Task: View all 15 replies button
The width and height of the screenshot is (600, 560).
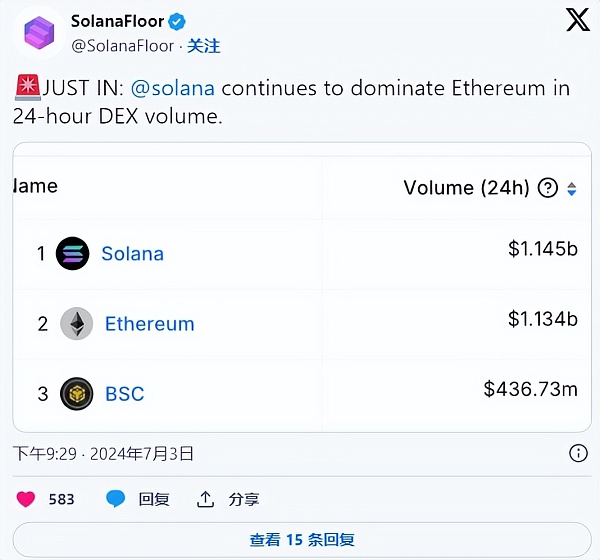Action: [301, 539]
